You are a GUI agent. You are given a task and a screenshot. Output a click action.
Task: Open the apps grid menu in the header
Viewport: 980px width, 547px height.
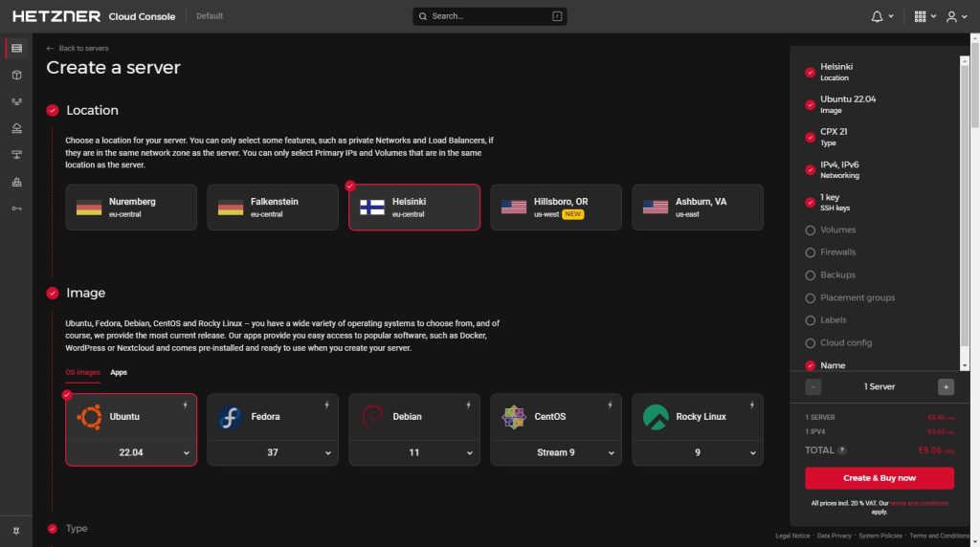pyautogui.click(x=924, y=16)
